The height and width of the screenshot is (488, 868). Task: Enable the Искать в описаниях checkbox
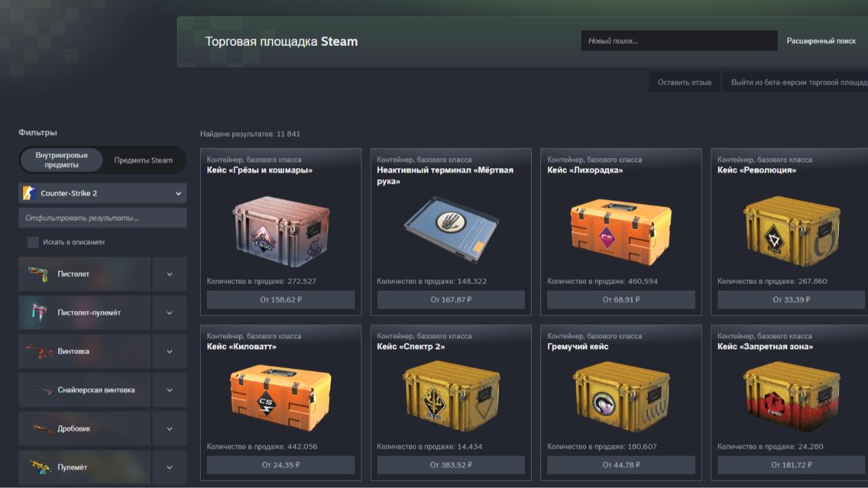pyautogui.click(x=33, y=242)
